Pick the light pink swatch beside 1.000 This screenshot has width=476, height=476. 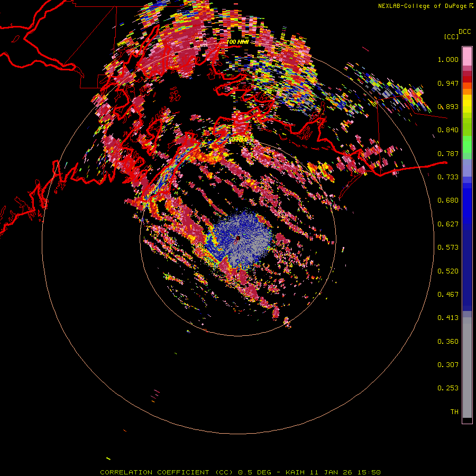click(x=467, y=57)
